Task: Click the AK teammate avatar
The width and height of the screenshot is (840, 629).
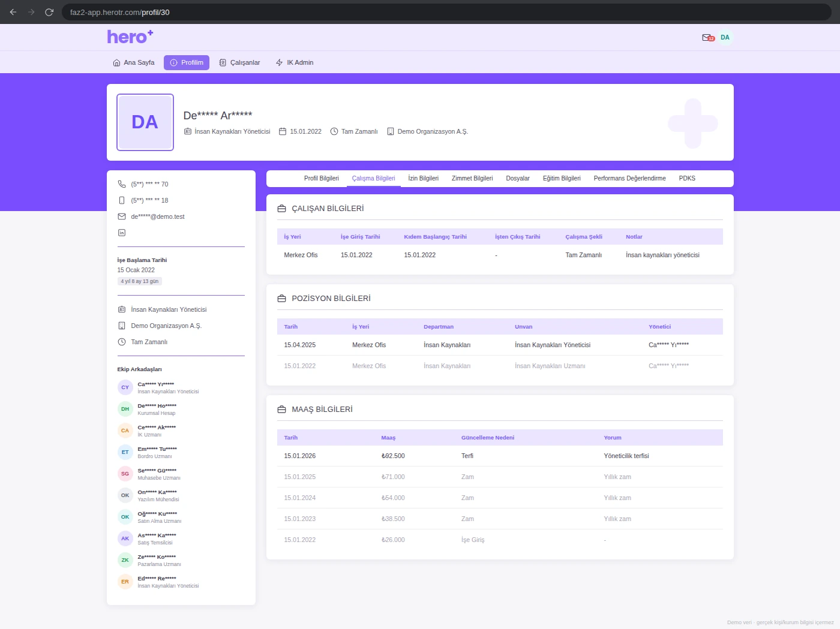Action: click(x=125, y=538)
